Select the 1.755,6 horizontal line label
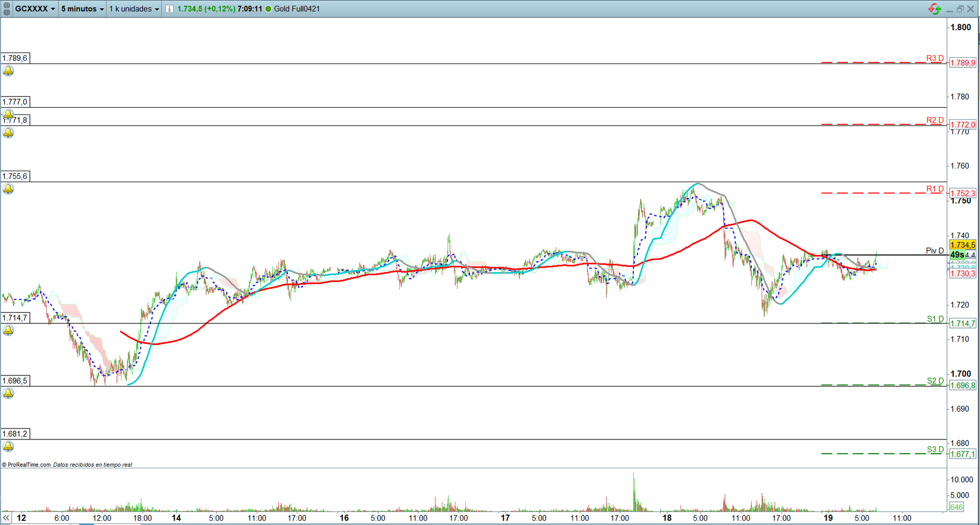 coord(15,176)
